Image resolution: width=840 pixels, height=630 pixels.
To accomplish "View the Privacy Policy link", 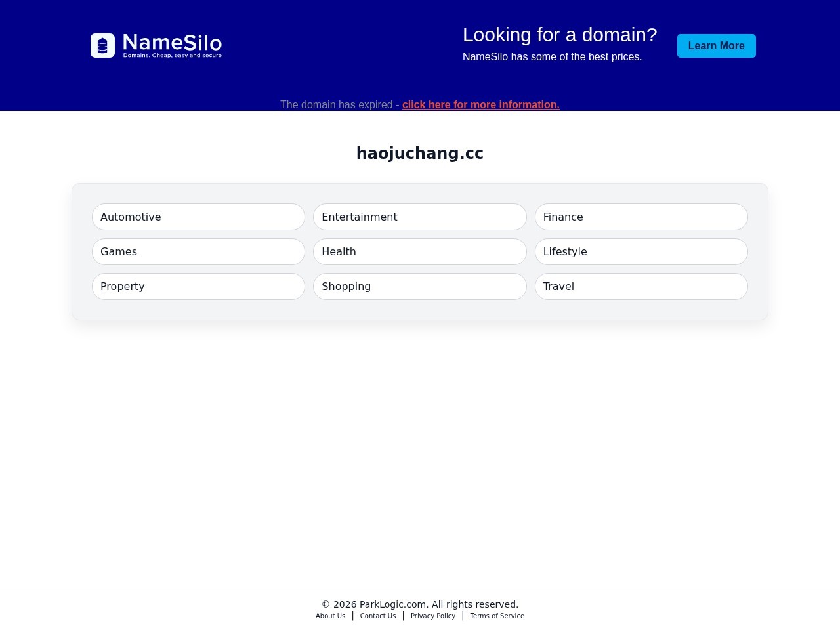I will point(432,616).
